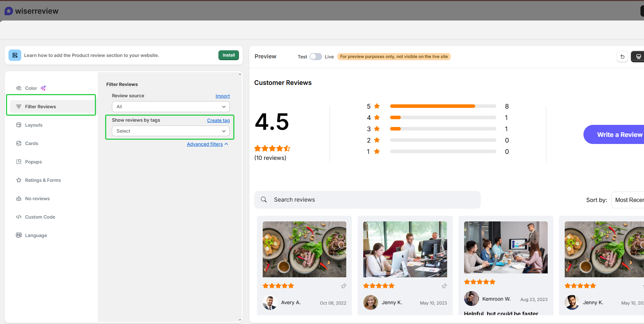Click the 5-star rating bar
The height and width of the screenshot is (324, 644).
tap(443, 106)
